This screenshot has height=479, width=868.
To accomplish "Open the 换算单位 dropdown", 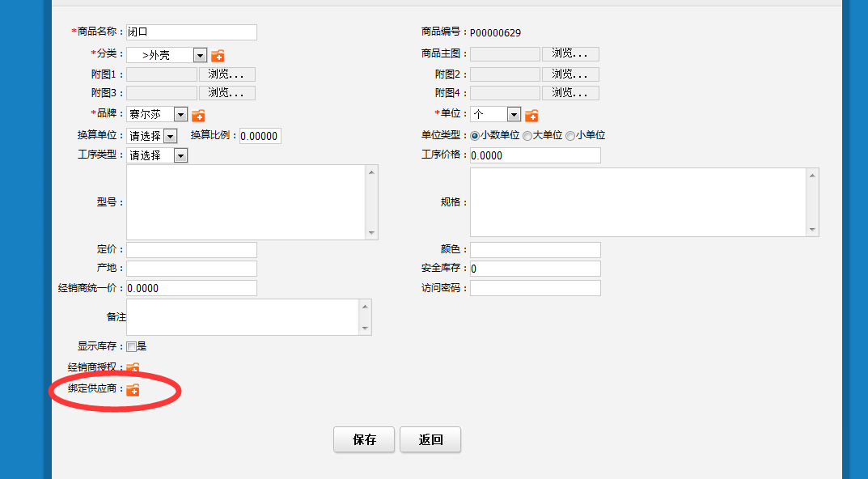I will pos(170,136).
